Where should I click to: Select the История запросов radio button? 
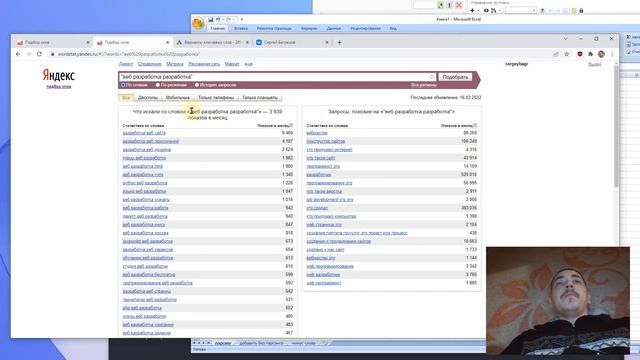click(197, 85)
